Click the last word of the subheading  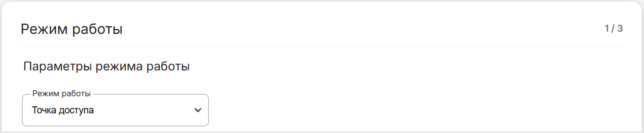click(168, 66)
